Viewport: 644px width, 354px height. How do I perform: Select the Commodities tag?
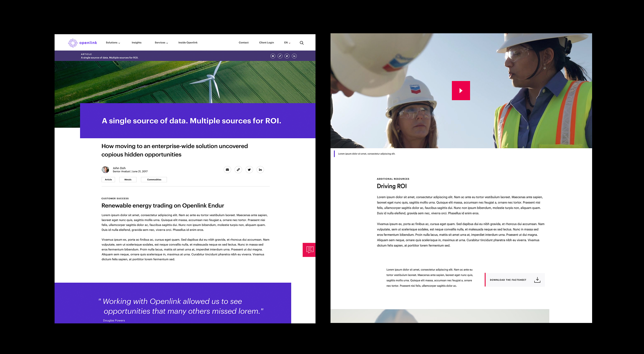pos(154,180)
